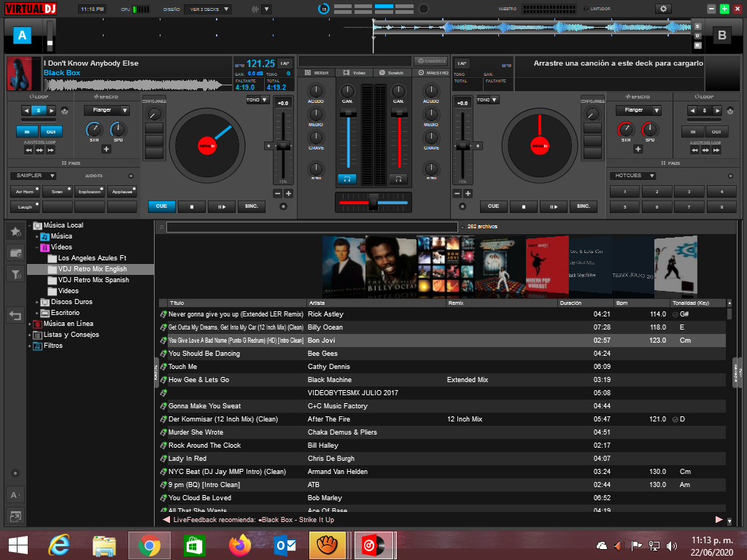Open HOTCUES pads dropdown
The width and height of the screenshot is (747, 560).
coord(632,176)
